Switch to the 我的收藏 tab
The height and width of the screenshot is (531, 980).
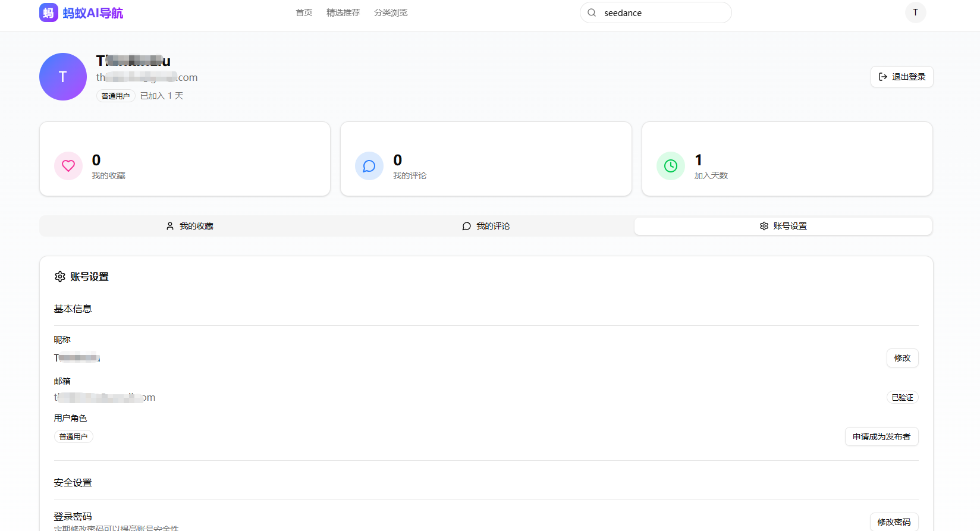(x=189, y=226)
